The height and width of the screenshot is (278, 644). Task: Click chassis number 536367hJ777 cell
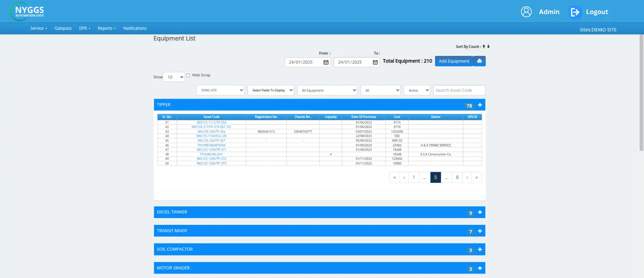303,132
